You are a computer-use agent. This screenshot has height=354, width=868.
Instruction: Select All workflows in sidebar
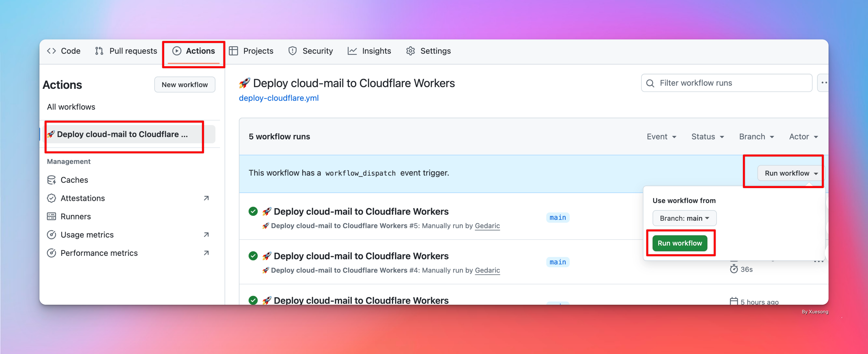click(x=71, y=107)
